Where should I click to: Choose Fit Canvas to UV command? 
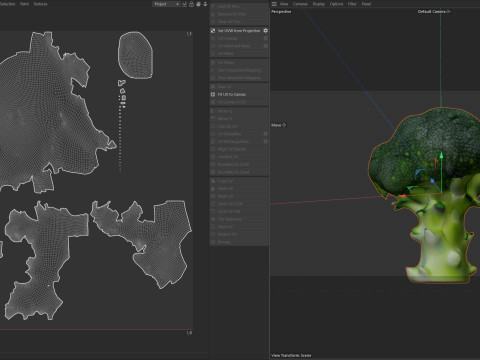tap(232, 102)
